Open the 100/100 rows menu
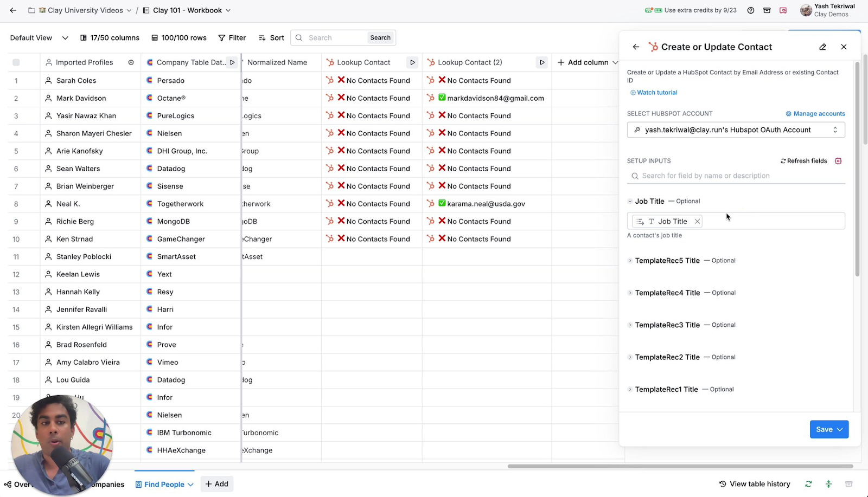Screen dimensions: 868x497 point(179,38)
